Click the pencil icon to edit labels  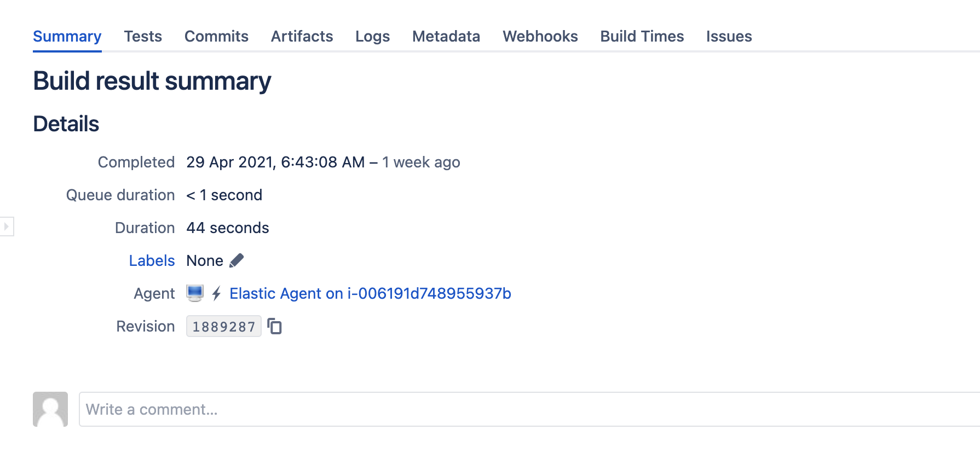[237, 260]
